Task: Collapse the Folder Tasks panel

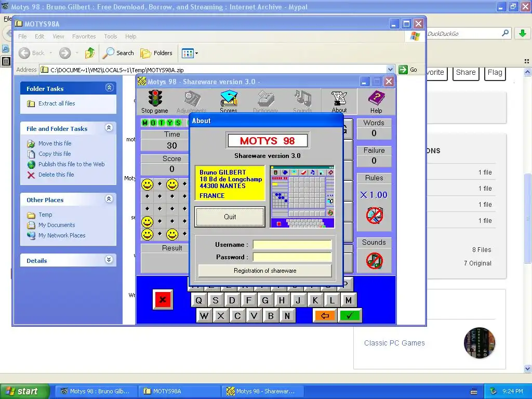Action: point(109,88)
